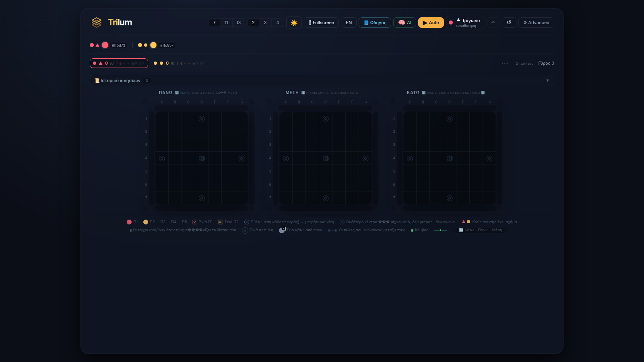Click bottom gate at D7 on ΠΑΝΩ board
The image size is (644, 362).
(202, 198)
